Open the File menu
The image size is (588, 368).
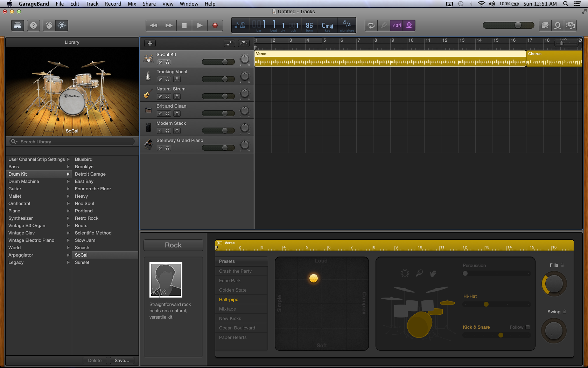(x=59, y=4)
